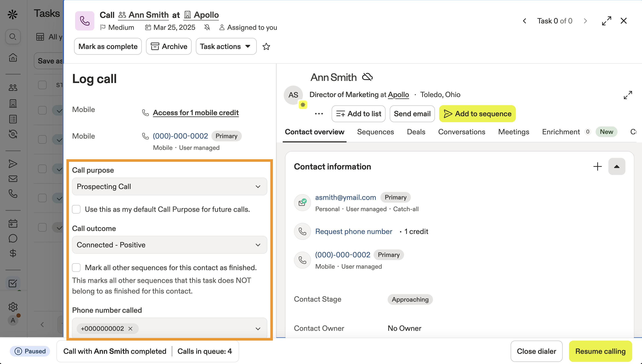
Task: Click the muted bell reminder icon
Action: coord(207,27)
